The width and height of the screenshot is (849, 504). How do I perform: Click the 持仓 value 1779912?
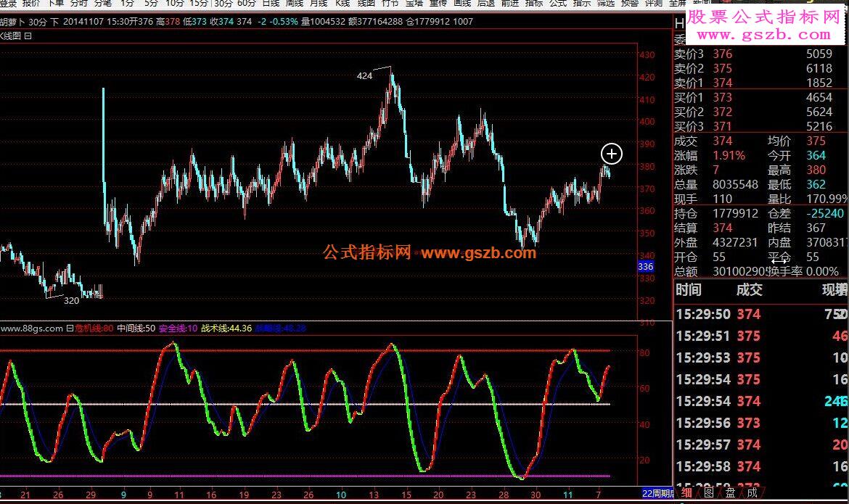[735, 214]
